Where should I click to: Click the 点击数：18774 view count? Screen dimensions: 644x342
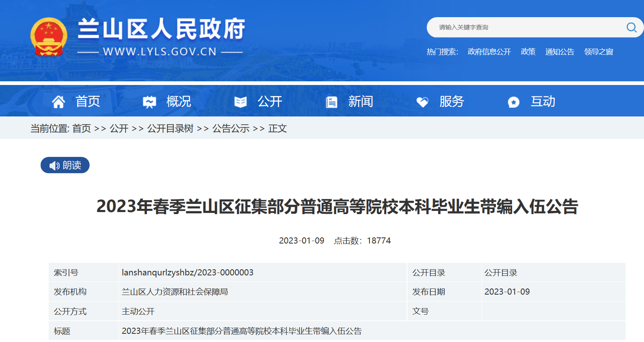tap(362, 241)
